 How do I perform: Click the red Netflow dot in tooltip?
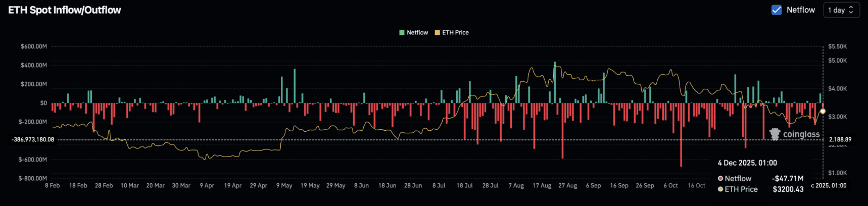720,178
